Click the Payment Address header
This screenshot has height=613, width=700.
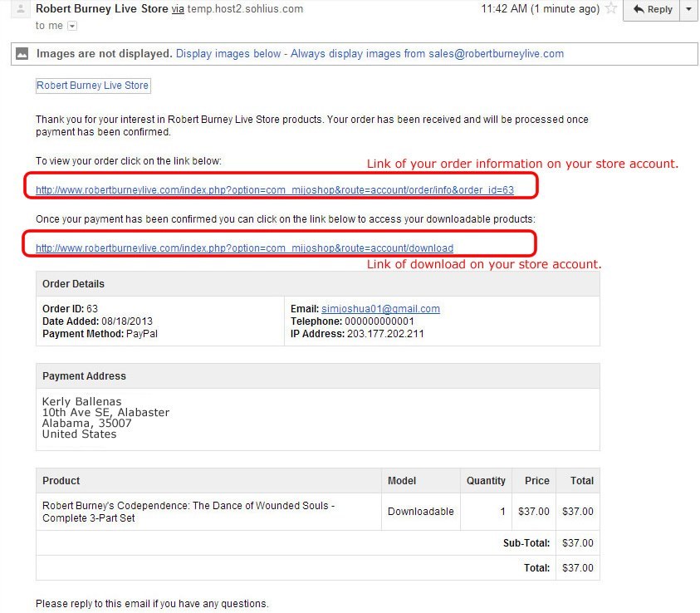click(317, 376)
